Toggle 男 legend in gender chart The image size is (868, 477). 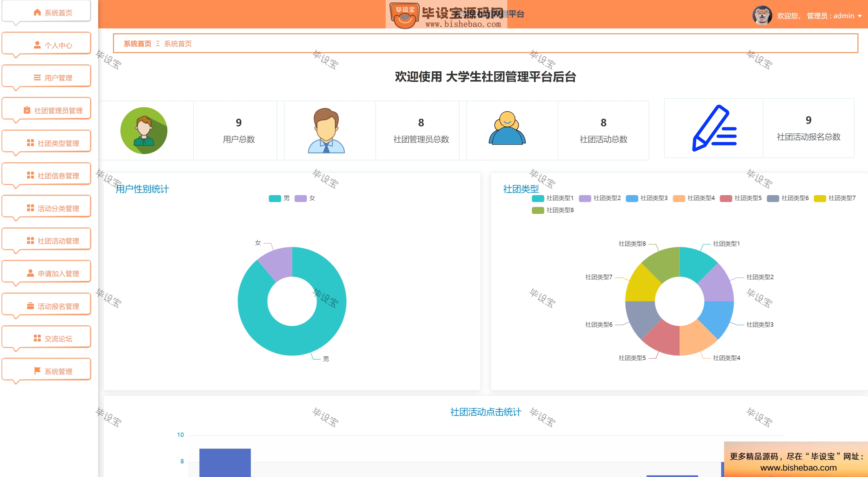(279, 198)
